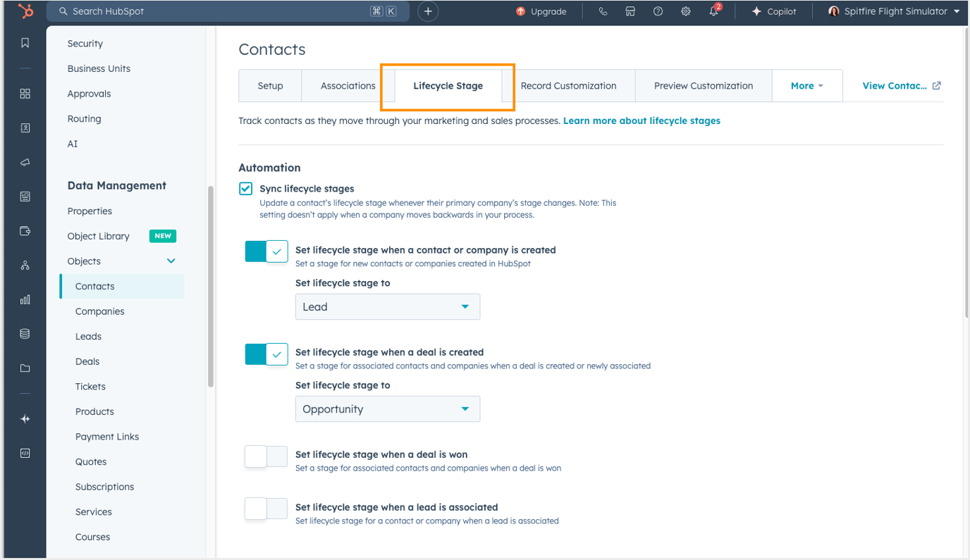Open the Marketing megaphone icon in sidebar
This screenshot has width=970, height=560.
[x=25, y=161]
